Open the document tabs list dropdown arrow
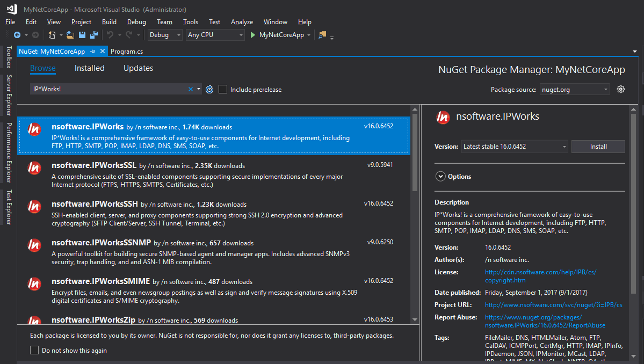This screenshot has width=644, height=364. coord(634,52)
